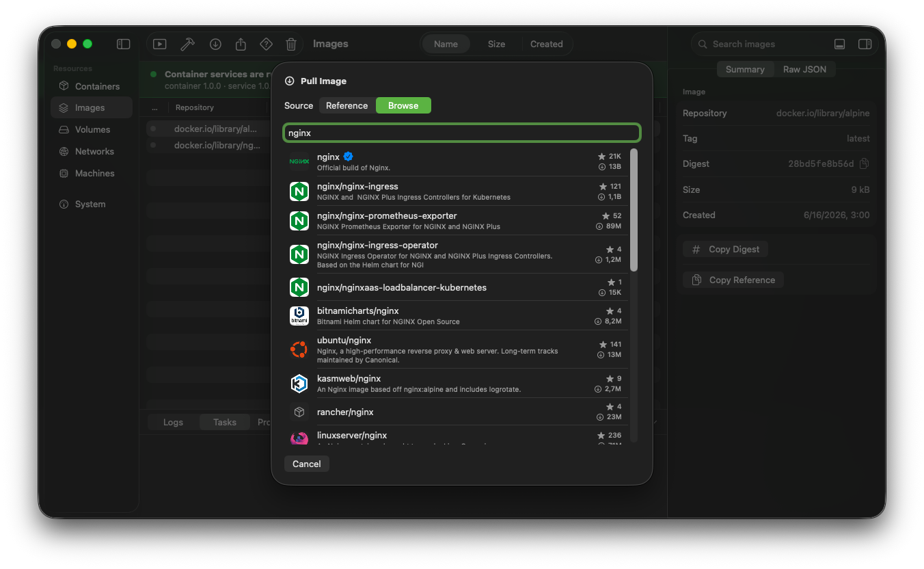
Task: Select rancher/nginx result
Action: [x=455, y=412]
